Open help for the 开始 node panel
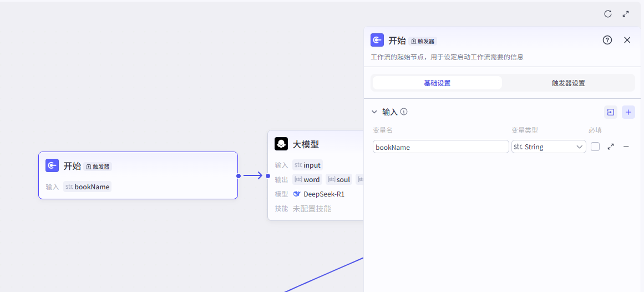The height and width of the screenshot is (292, 644). click(x=607, y=40)
